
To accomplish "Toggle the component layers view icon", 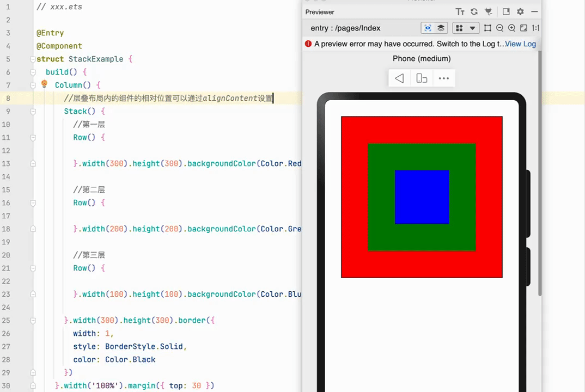I will tap(441, 28).
